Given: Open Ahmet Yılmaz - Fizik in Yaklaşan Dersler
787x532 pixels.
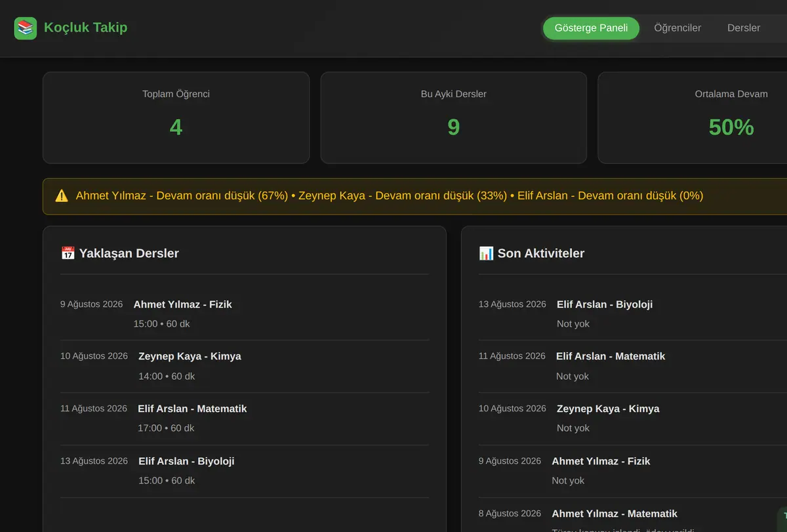Looking at the screenshot, I should (x=182, y=304).
